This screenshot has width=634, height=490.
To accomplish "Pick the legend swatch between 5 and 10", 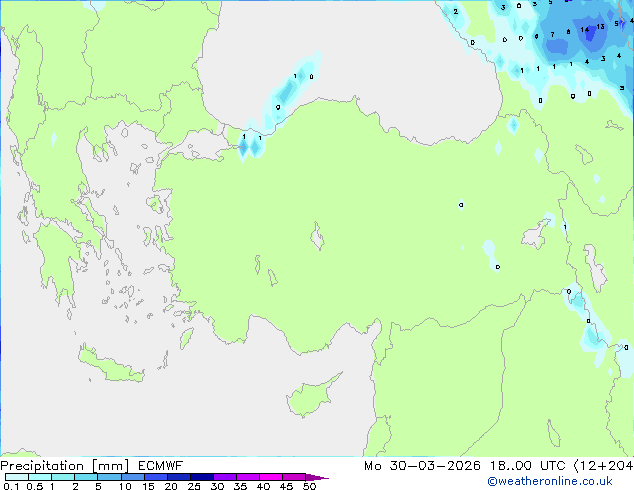I will [x=109, y=477].
